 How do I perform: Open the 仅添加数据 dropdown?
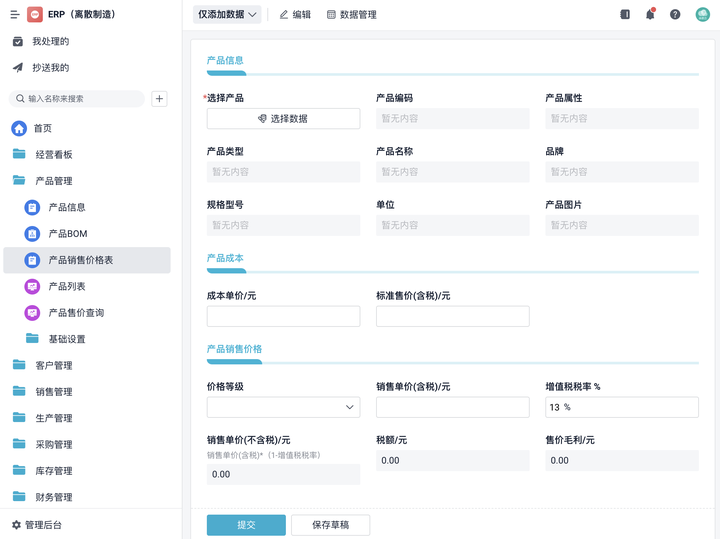pos(227,15)
